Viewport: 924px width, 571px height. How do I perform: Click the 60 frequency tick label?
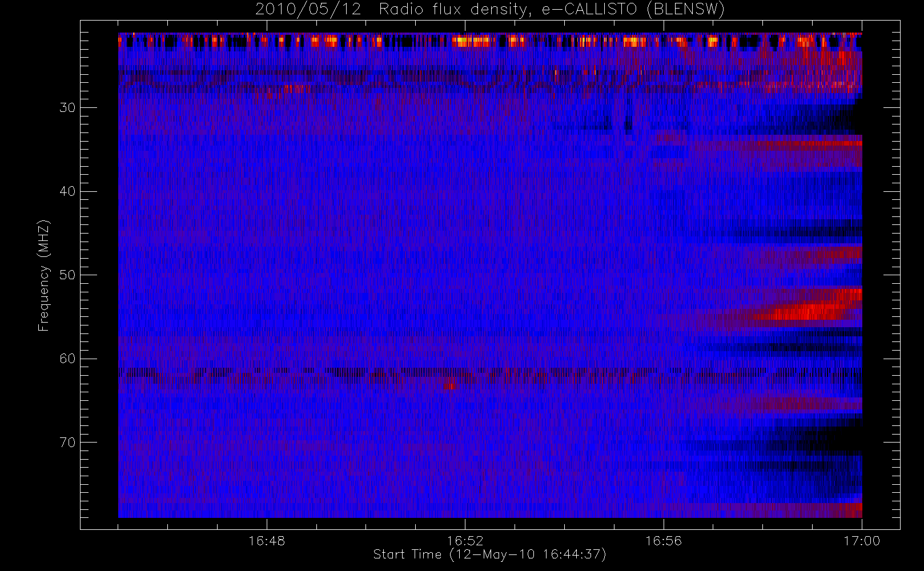(x=67, y=359)
